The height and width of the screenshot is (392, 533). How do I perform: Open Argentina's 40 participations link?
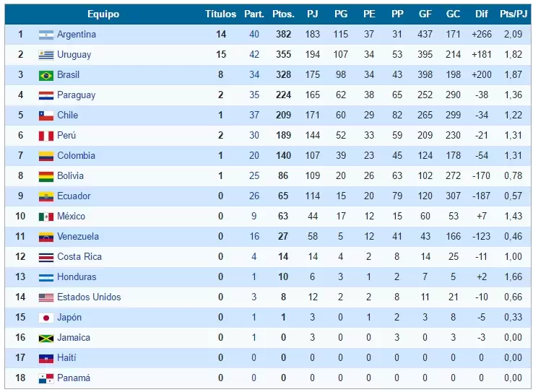point(254,35)
